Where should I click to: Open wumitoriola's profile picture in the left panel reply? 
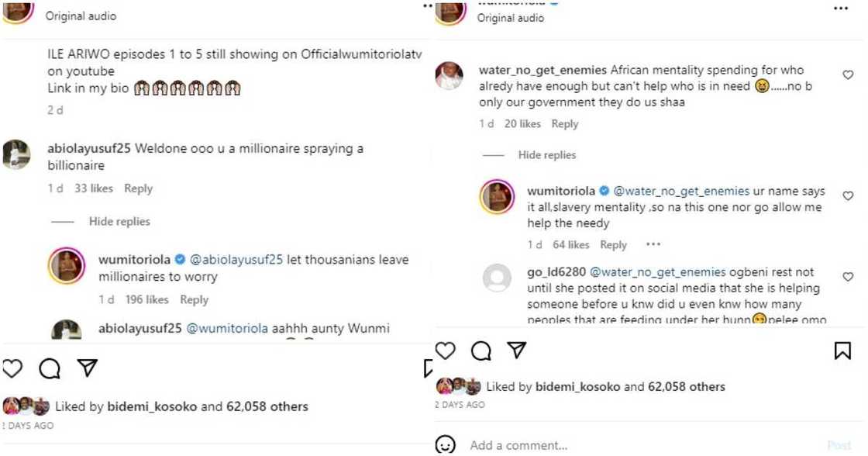pyautogui.click(x=67, y=265)
